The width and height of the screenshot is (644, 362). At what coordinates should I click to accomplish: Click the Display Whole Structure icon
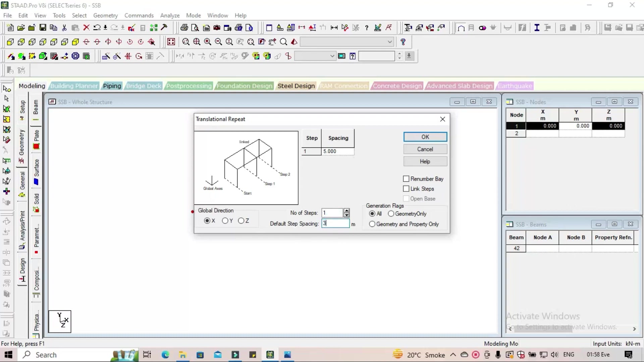click(171, 42)
